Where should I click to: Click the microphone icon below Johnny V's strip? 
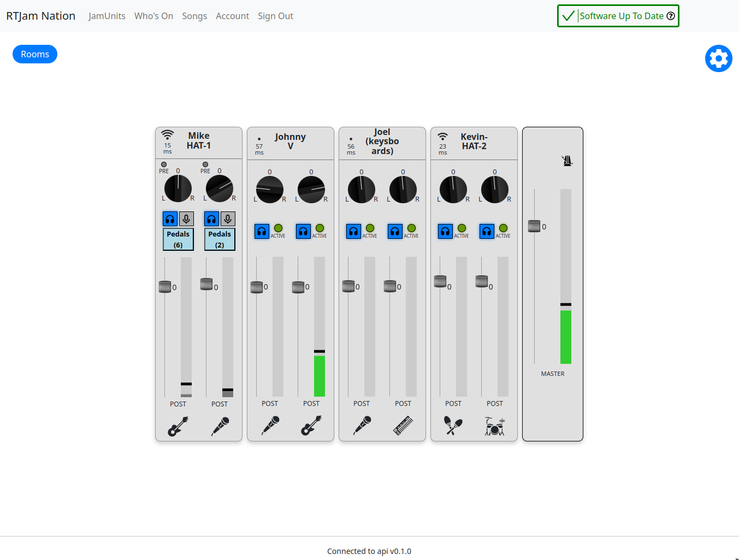click(x=270, y=426)
